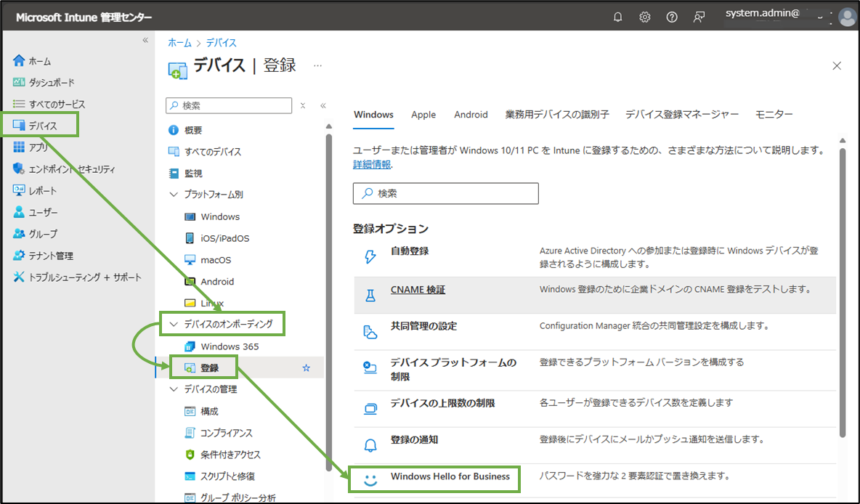
Task: Open the feedback icon in the top bar
Action: point(699,16)
